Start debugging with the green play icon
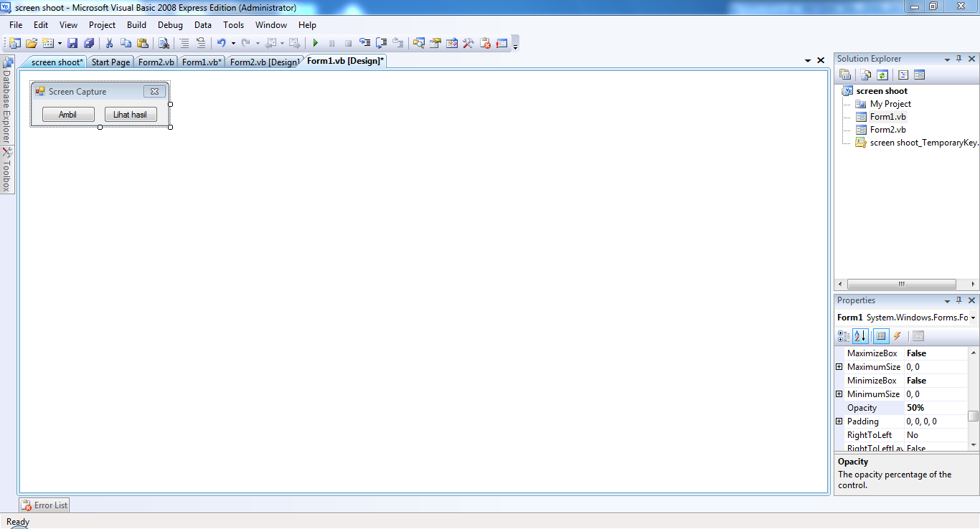The width and height of the screenshot is (980, 529). [315, 43]
